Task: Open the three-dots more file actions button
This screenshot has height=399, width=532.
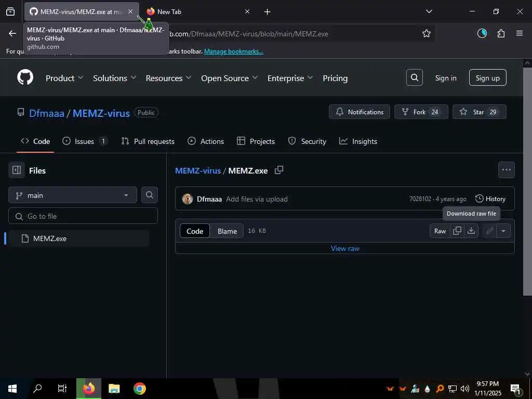Action: click(x=506, y=170)
